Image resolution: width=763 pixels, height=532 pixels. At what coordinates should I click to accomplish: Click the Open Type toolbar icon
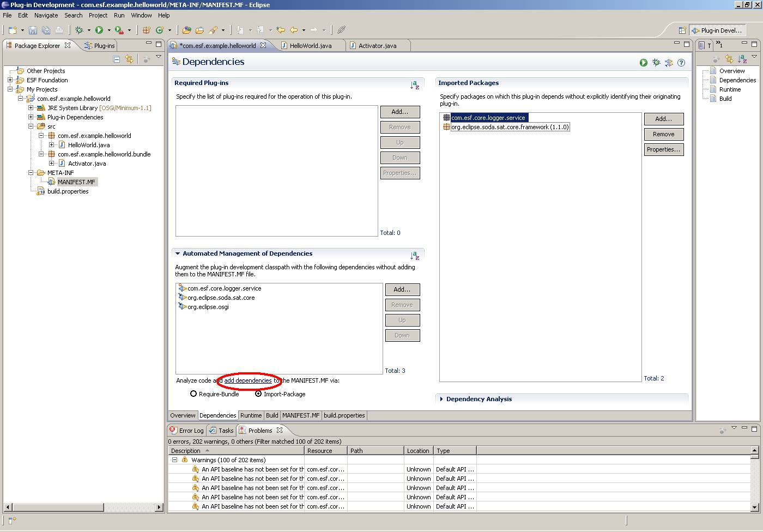(x=187, y=30)
